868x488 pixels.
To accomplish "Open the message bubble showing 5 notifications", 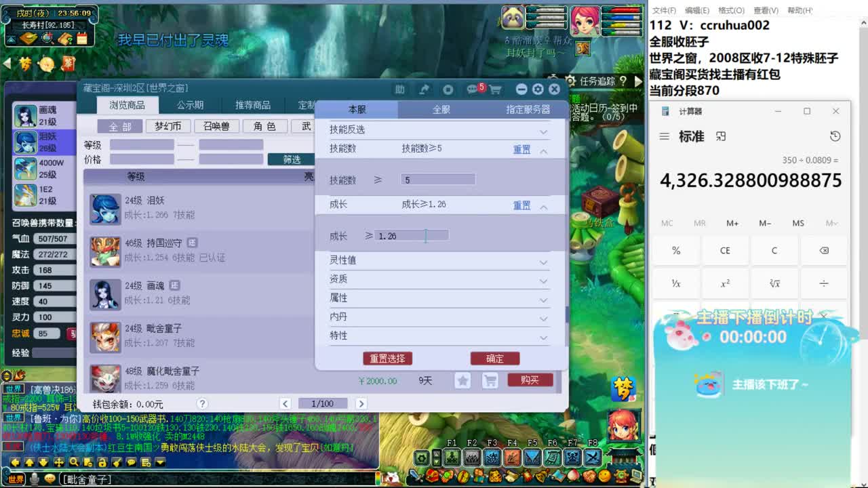I will (x=472, y=89).
